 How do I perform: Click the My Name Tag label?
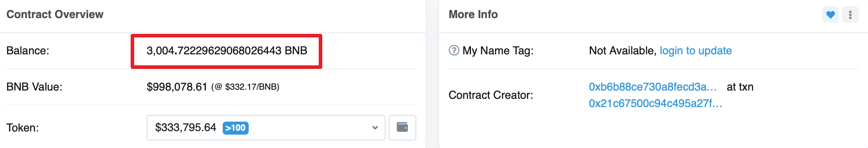pyautogui.click(x=498, y=51)
